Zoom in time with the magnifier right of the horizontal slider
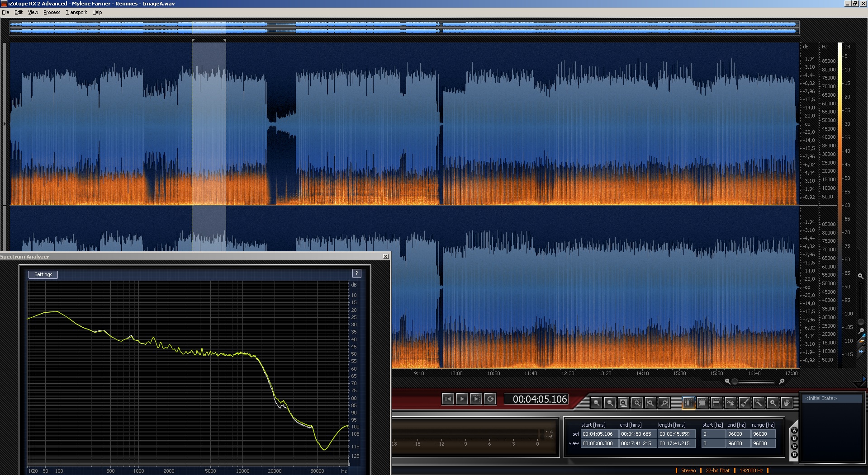Viewport: 868px width, 475px height. click(781, 382)
